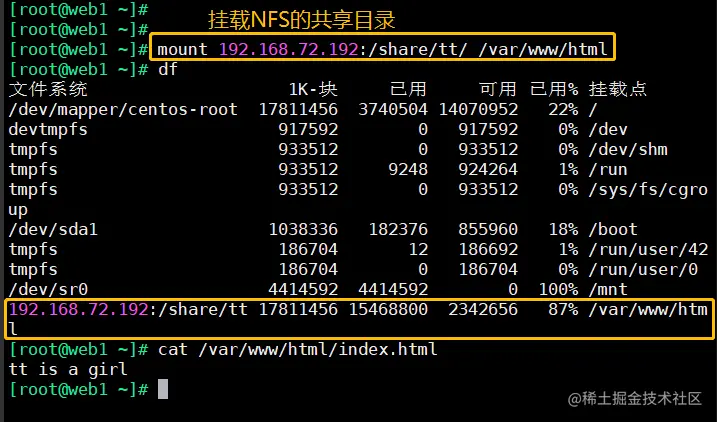Click the 22% usage value

point(563,110)
